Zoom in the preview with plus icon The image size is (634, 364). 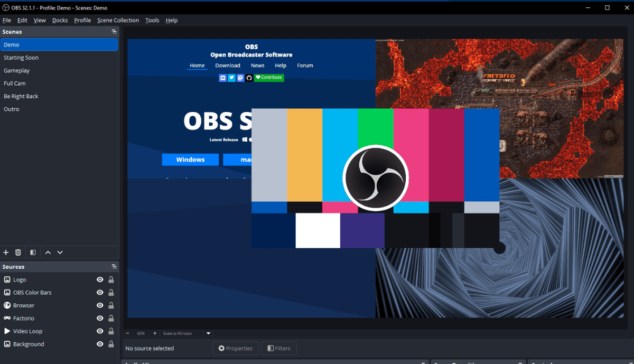(x=155, y=333)
